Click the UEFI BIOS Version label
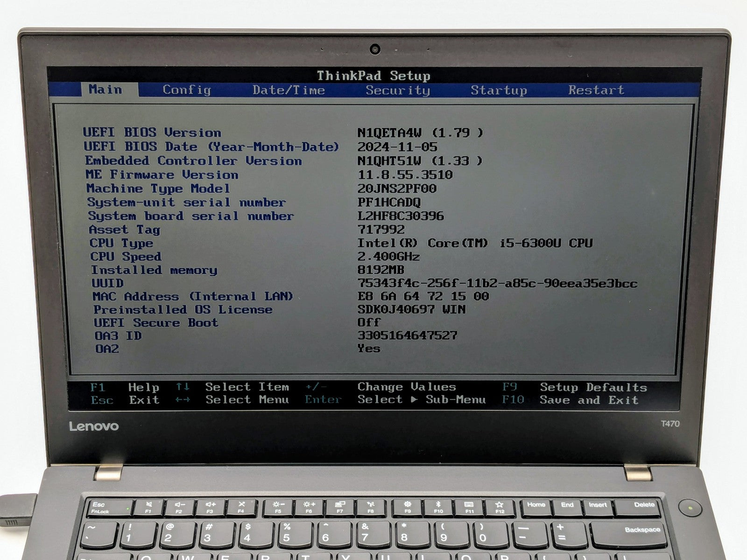This screenshot has width=747, height=560. (x=152, y=133)
